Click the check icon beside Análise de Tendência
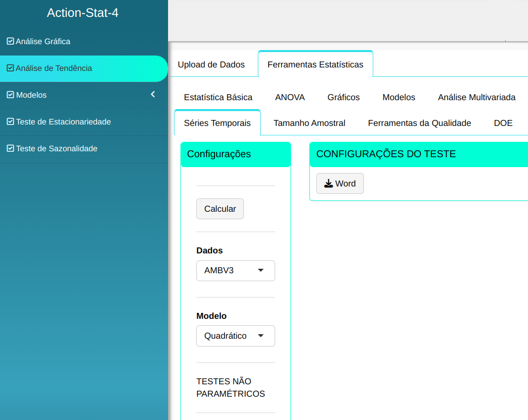 [10, 68]
